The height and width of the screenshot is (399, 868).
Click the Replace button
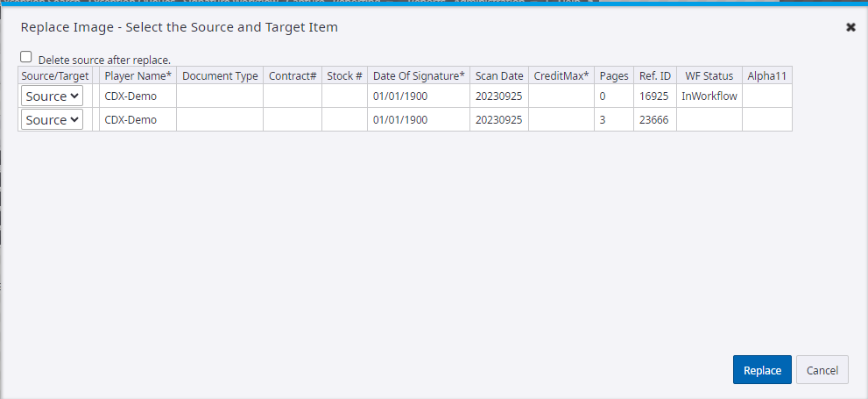pos(762,370)
